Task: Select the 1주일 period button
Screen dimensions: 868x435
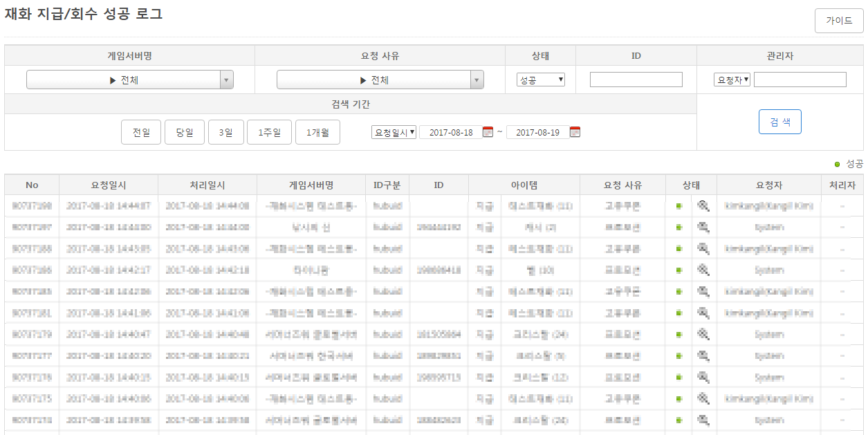Action: pyautogui.click(x=269, y=132)
